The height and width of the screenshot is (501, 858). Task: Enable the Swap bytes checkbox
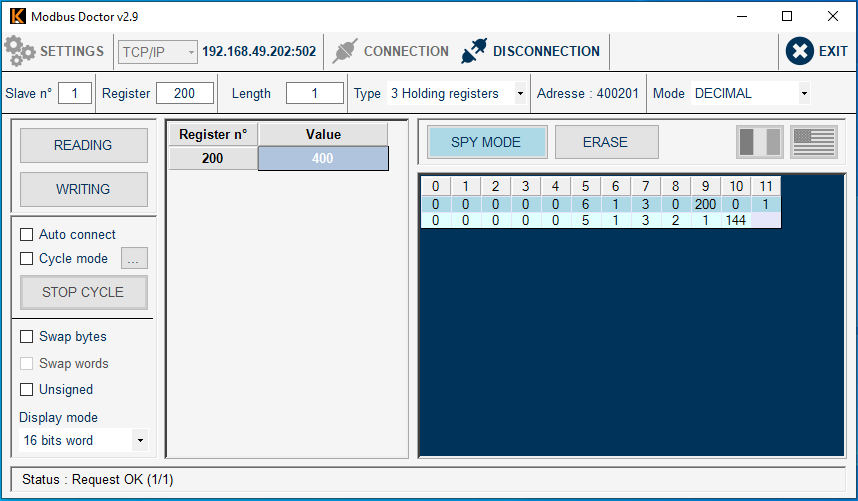(x=27, y=337)
